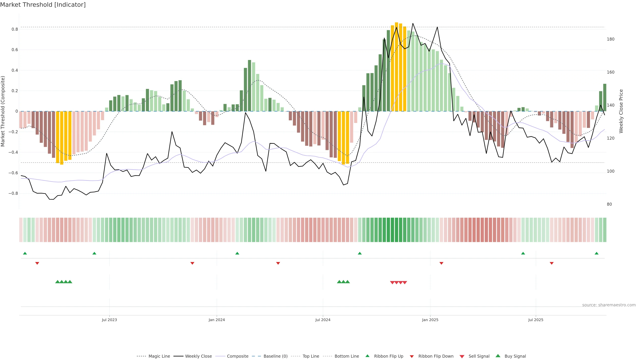This screenshot has width=644, height=362.
Task: Click the ribbon flip up marker after Jan 2024
Action: (237, 253)
